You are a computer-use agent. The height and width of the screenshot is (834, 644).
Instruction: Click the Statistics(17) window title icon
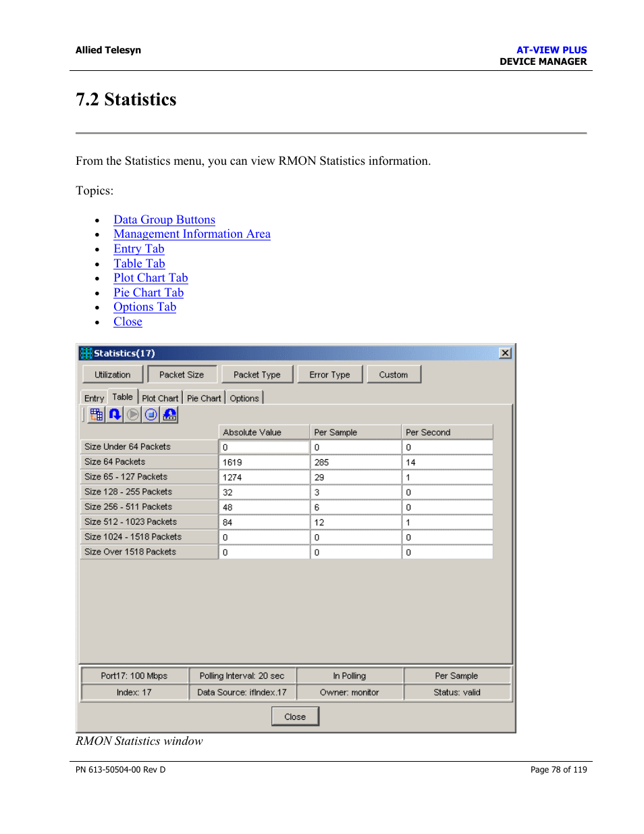pos(86,353)
